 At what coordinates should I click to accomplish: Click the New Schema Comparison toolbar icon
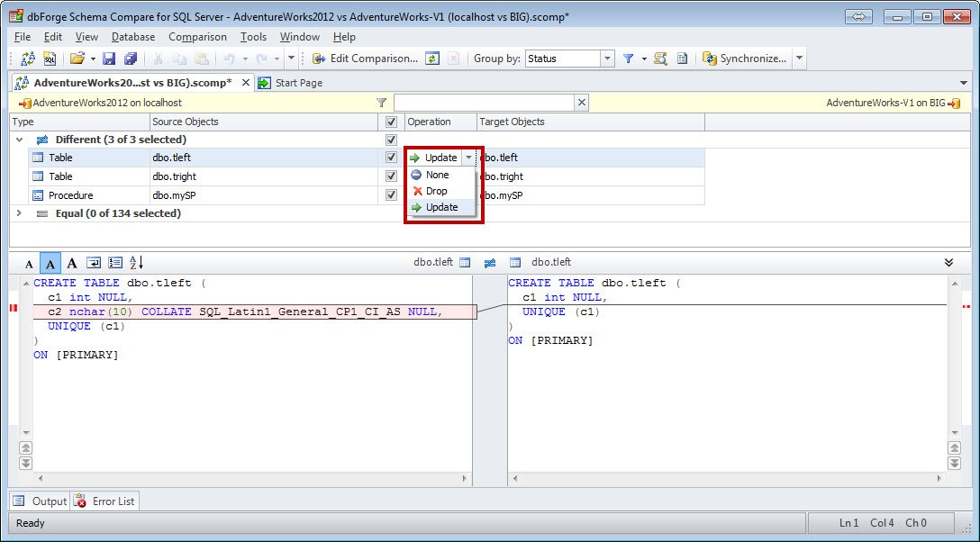[28, 59]
